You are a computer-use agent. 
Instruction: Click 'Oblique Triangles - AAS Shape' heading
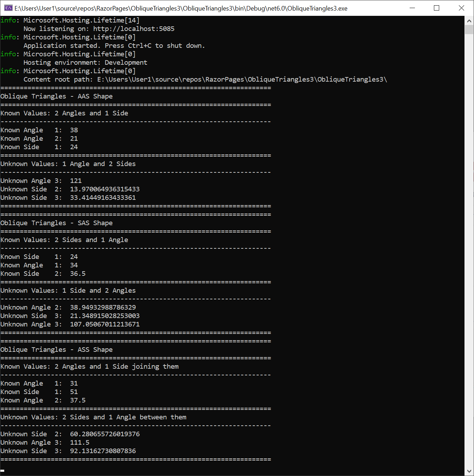[x=57, y=96]
